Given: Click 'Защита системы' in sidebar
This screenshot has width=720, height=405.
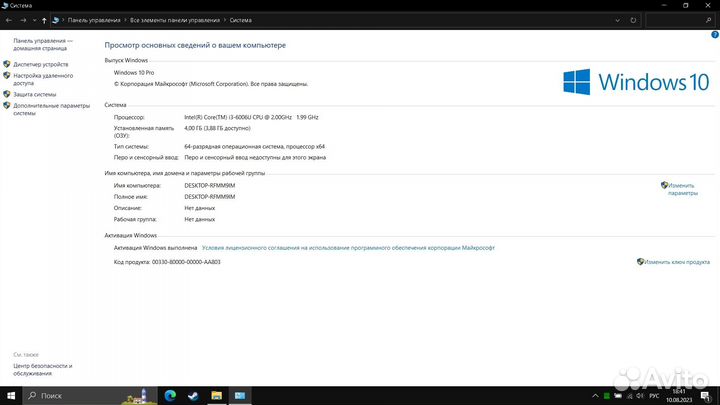Looking at the screenshot, I should pos(35,94).
